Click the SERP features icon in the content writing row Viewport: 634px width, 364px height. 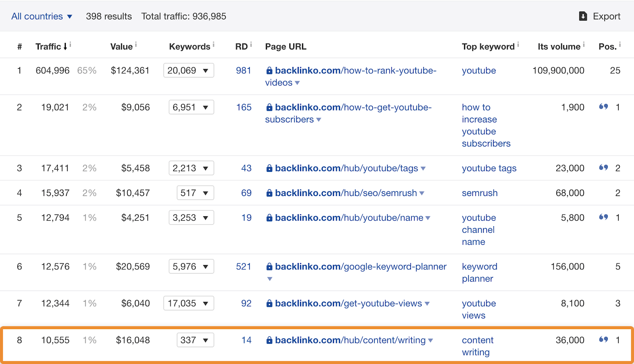click(603, 339)
